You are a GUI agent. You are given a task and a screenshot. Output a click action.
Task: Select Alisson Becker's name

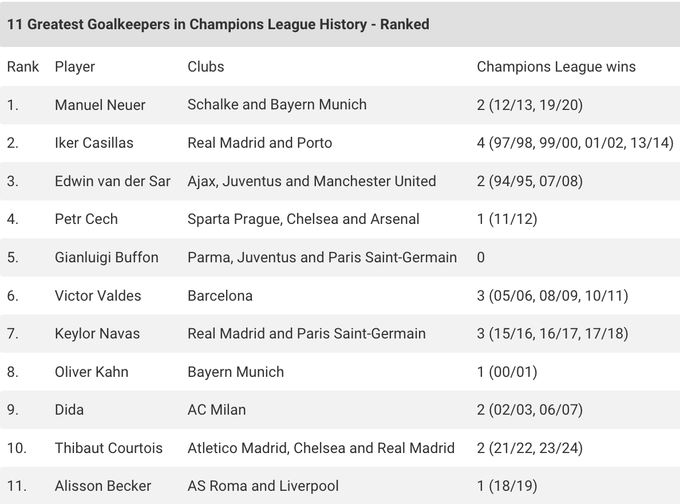point(103,486)
